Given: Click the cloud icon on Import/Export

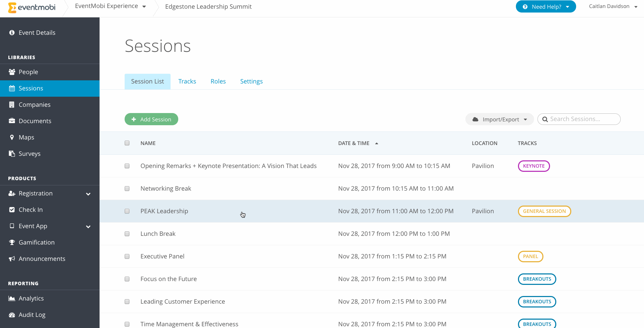Looking at the screenshot, I should coord(476,119).
